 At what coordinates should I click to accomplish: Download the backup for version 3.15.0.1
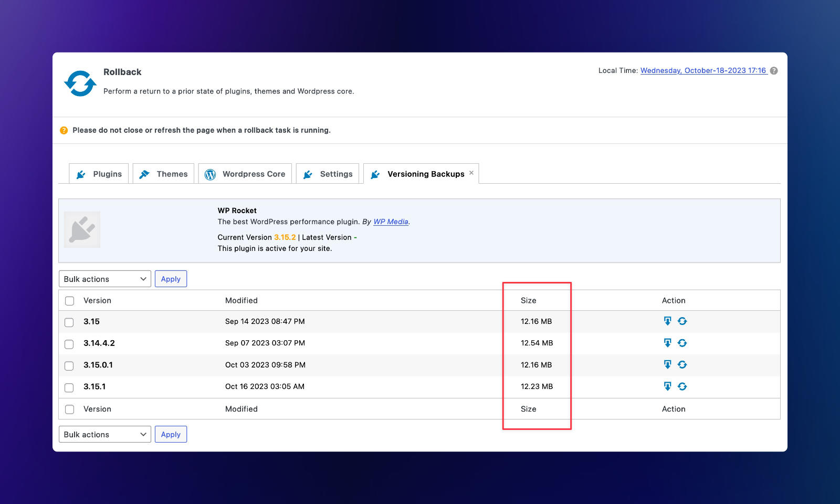point(667,365)
